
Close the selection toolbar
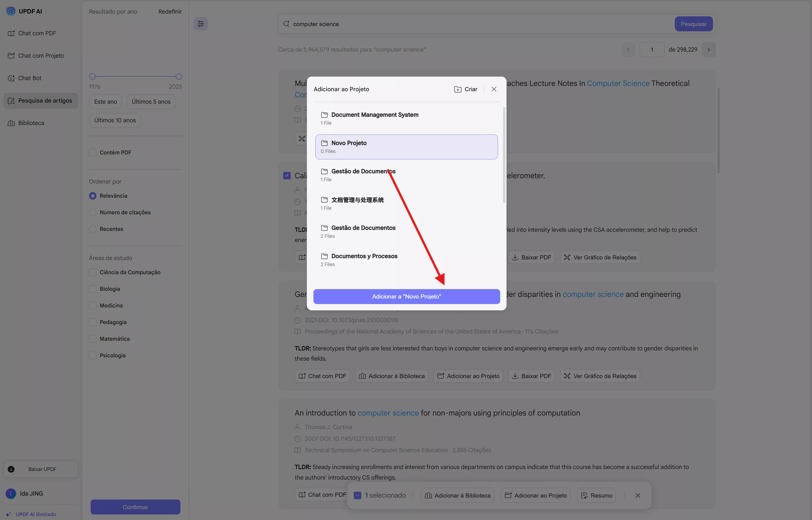637,495
